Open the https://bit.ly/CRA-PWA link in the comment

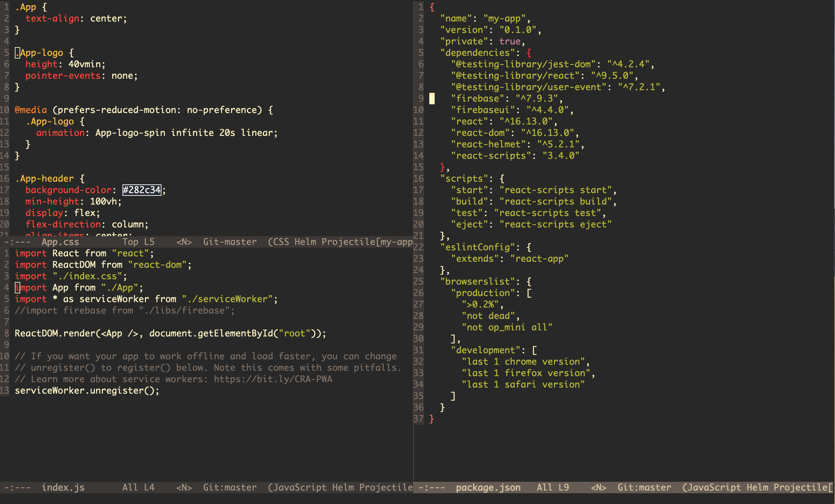pos(273,379)
